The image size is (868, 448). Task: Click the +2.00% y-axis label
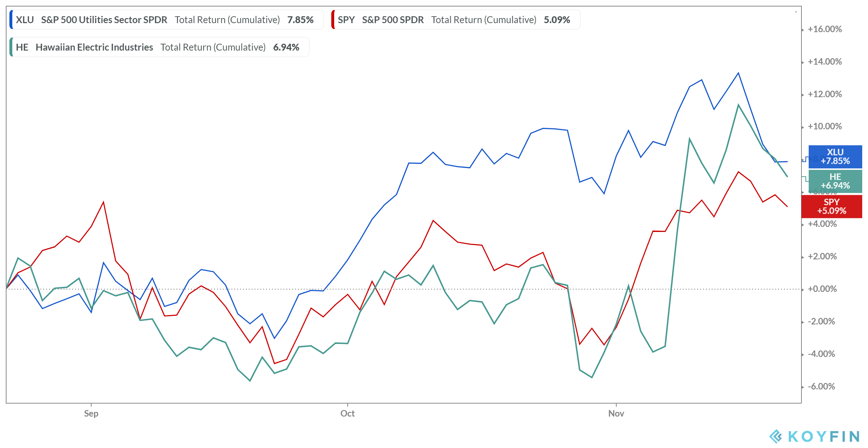pos(822,257)
